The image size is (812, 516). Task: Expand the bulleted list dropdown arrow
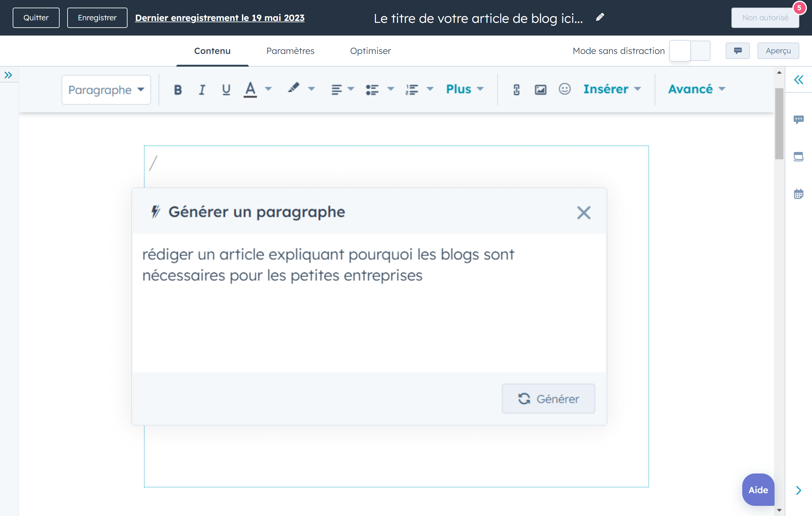click(x=390, y=89)
